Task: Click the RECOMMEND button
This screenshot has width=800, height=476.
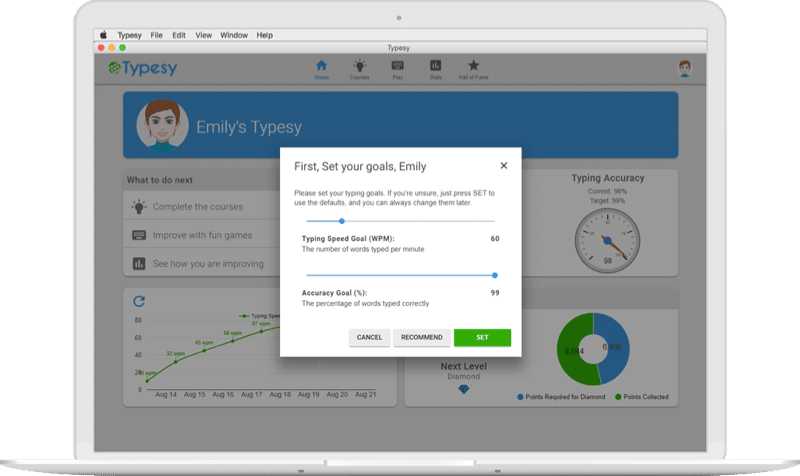Action: pyautogui.click(x=421, y=337)
